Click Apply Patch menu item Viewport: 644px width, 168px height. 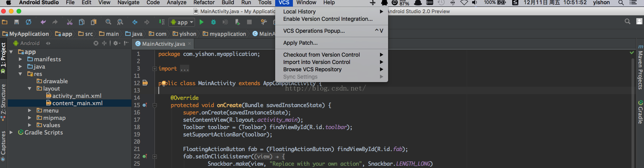331,43
